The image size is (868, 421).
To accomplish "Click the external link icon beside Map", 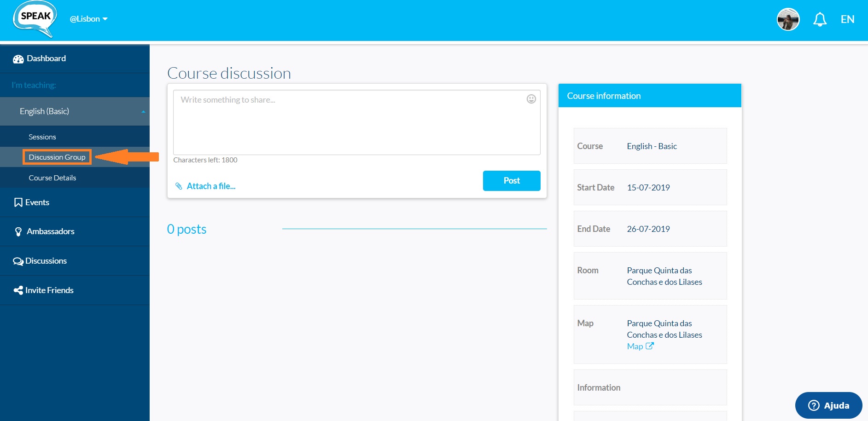I will click(650, 346).
